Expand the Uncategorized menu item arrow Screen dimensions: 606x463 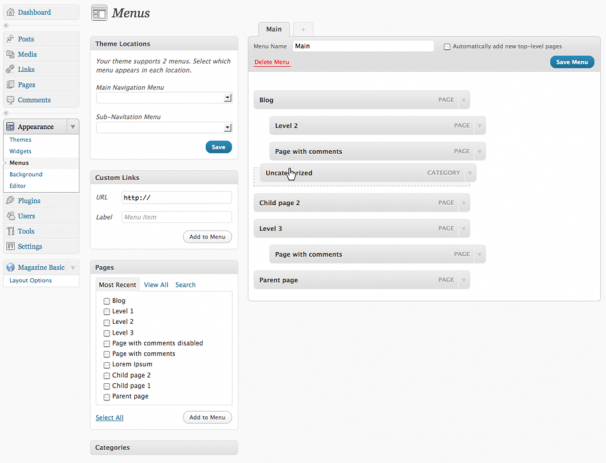pyautogui.click(x=470, y=173)
